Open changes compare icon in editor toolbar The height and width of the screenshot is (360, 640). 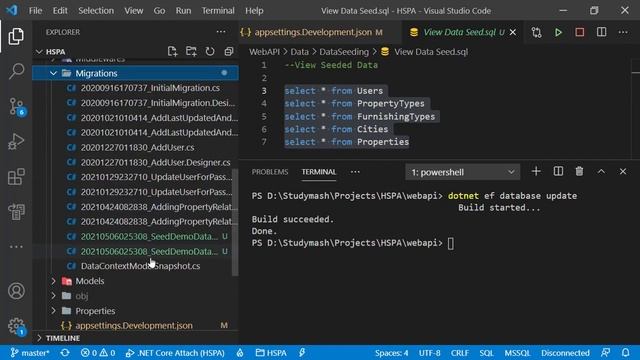click(536, 32)
